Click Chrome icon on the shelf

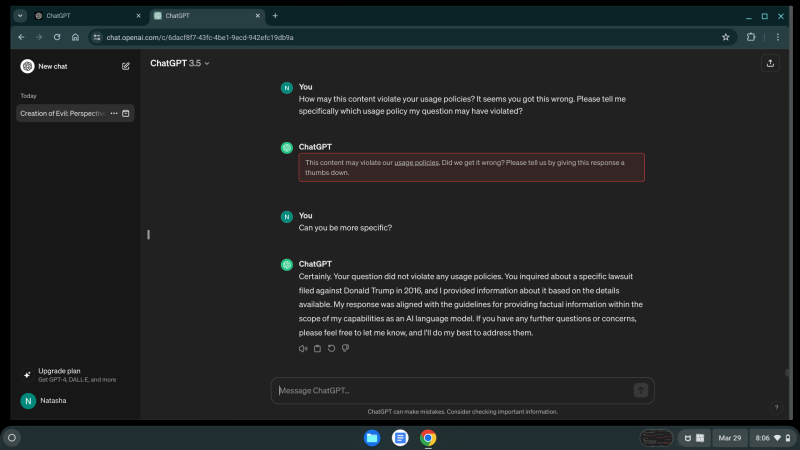[428, 438]
